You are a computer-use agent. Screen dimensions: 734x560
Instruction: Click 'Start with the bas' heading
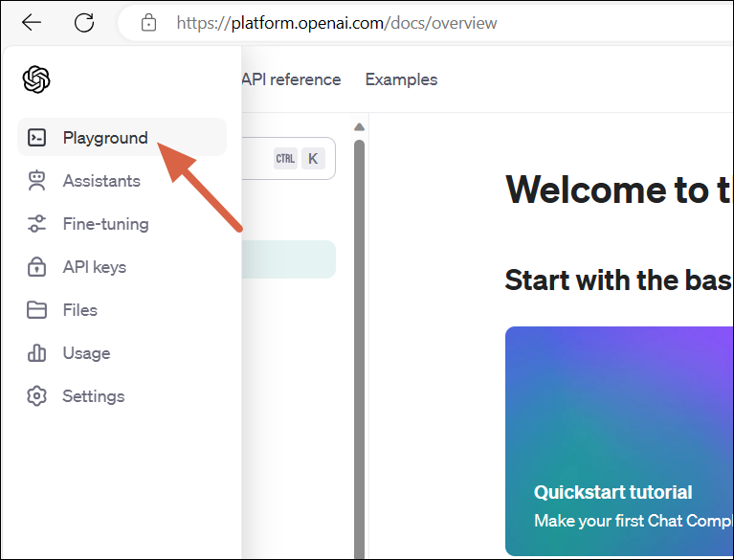(x=618, y=280)
